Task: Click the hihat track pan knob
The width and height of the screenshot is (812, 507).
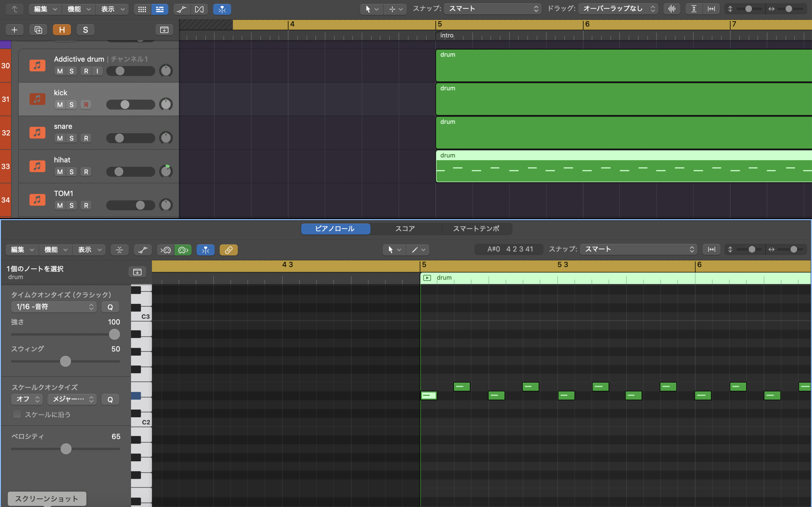Action: pyautogui.click(x=166, y=171)
